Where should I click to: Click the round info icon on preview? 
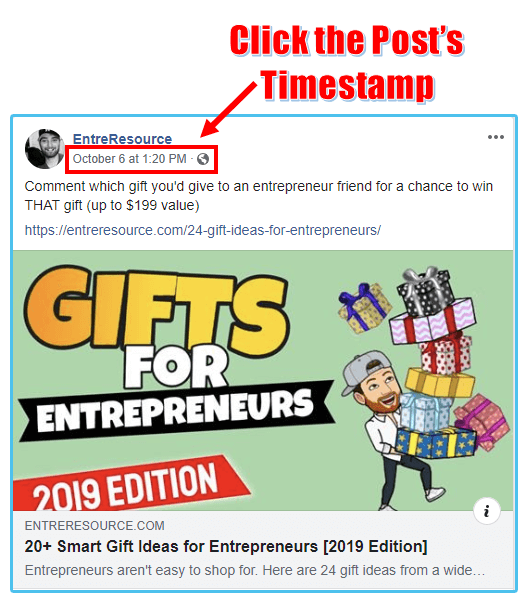click(x=487, y=511)
